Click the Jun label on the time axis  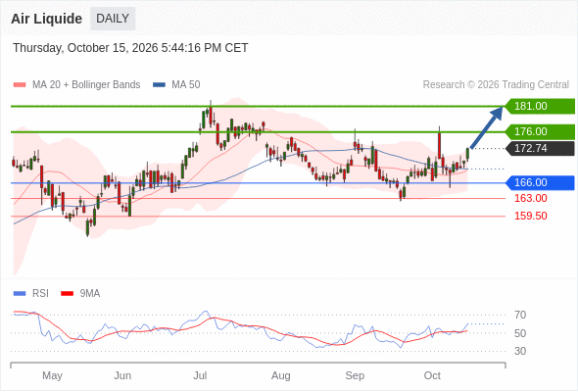122,375
